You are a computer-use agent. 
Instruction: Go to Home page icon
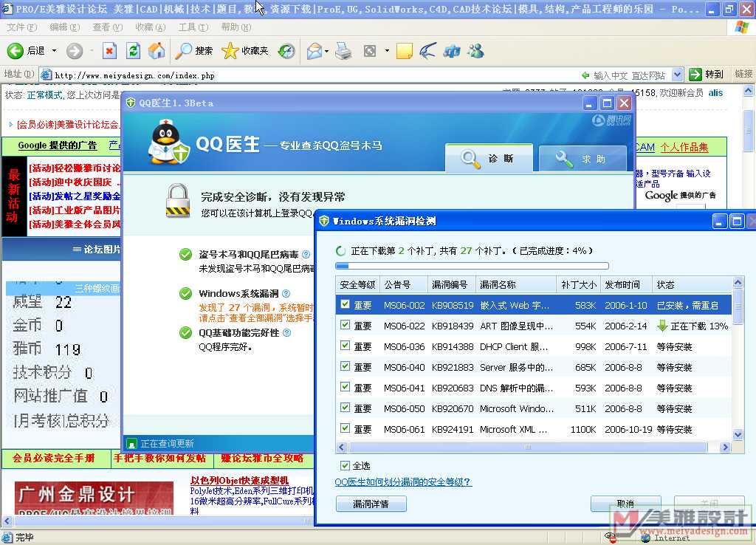157,51
